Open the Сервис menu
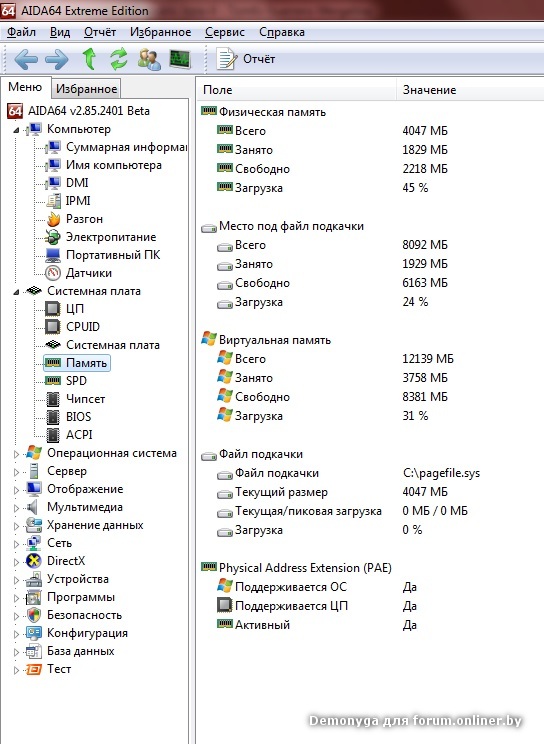544x744 pixels. click(x=225, y=32)
